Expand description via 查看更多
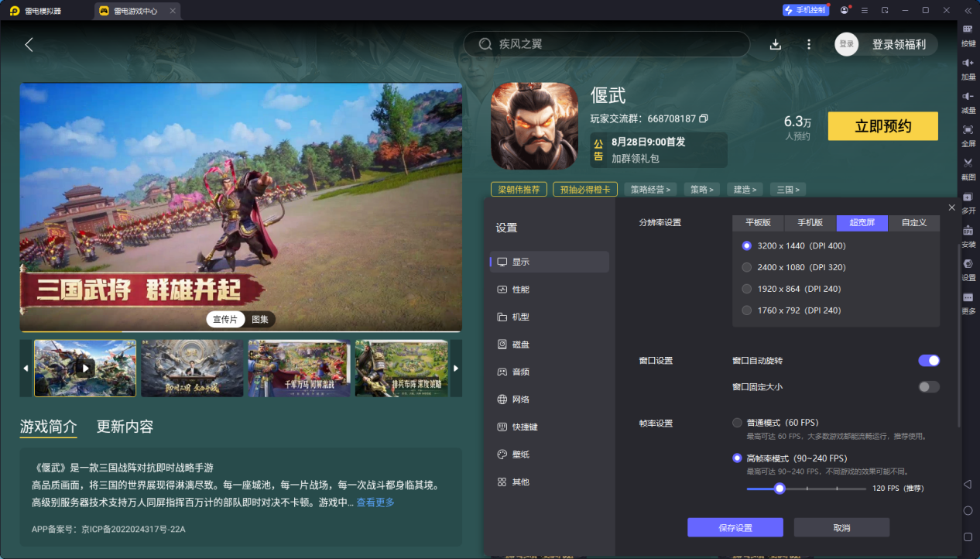Viewport: 980px width, 559px height. pyautogui.click(x=375, y=502)
